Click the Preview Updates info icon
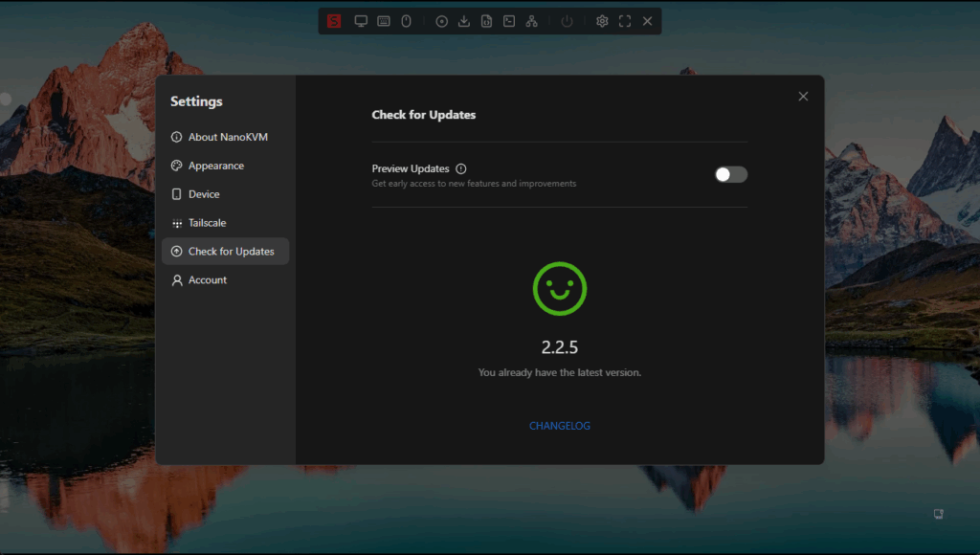Image resolution: width=980 pixels, height=555 pixels. [x=461, y=168]
